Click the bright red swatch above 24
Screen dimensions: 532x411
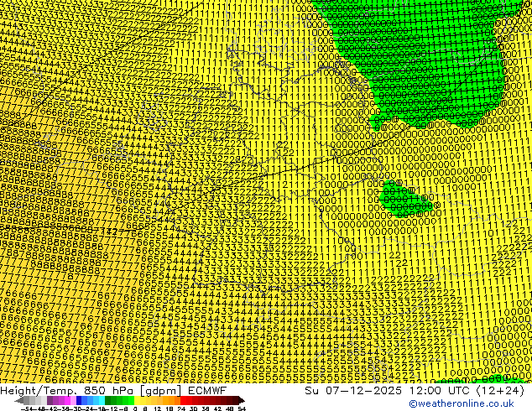tap(183, 400)
